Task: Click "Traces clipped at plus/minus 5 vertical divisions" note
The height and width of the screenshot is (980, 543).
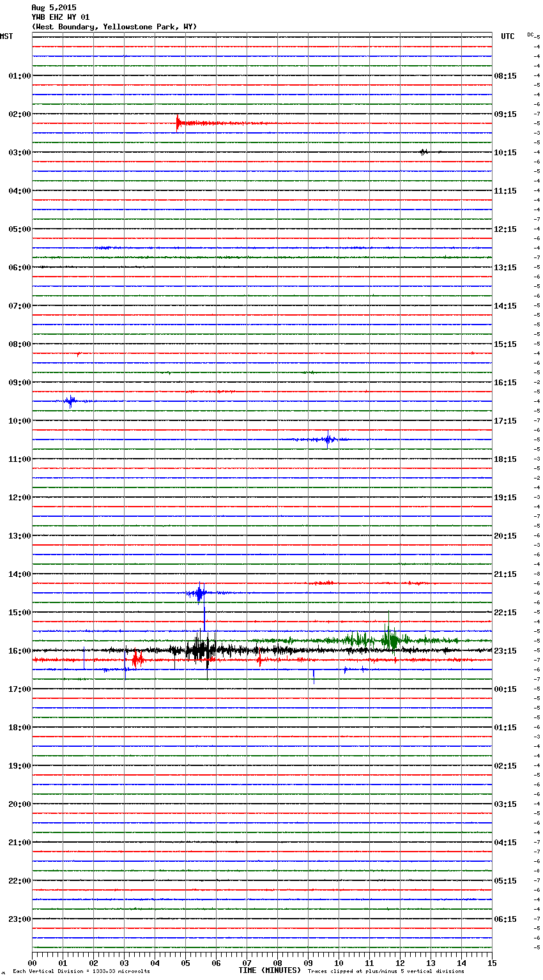Action: 386,972
